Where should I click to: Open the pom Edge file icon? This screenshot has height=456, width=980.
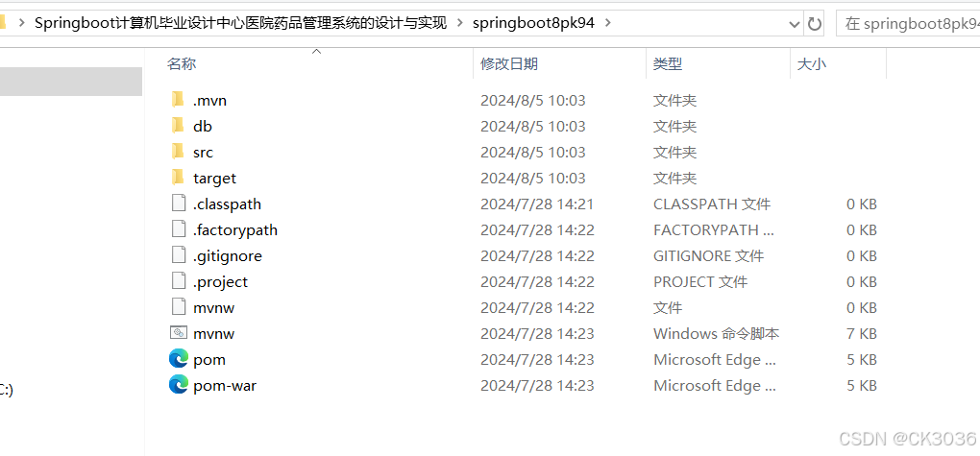click(x=179, y=359)
